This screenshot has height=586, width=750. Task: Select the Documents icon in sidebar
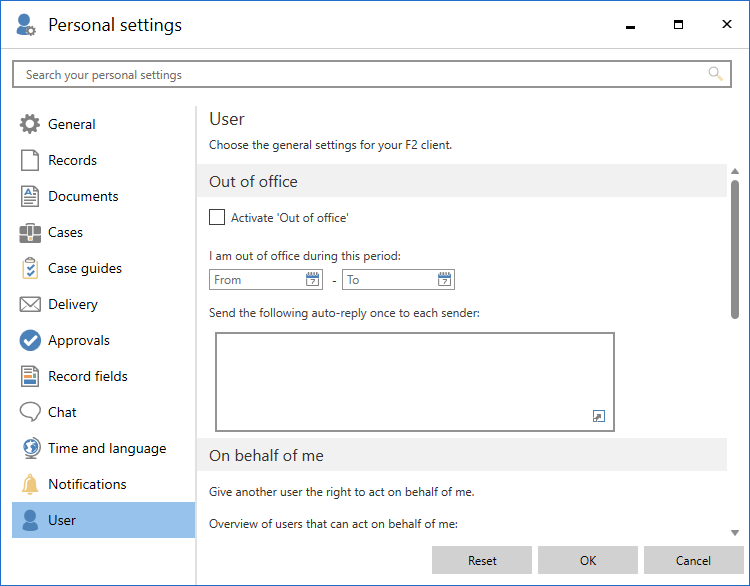pos(30,197)
